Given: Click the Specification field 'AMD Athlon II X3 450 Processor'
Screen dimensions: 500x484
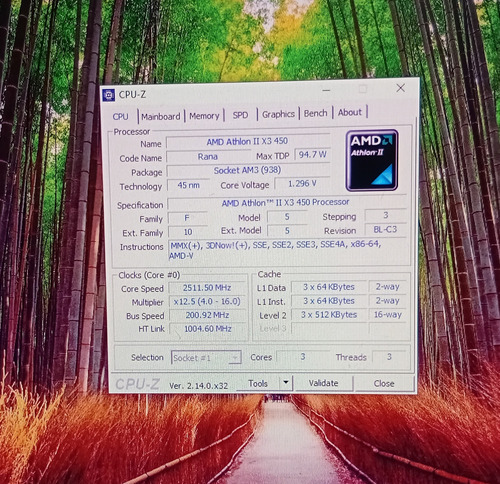Looking at the screenshot, I should point(286,202).
